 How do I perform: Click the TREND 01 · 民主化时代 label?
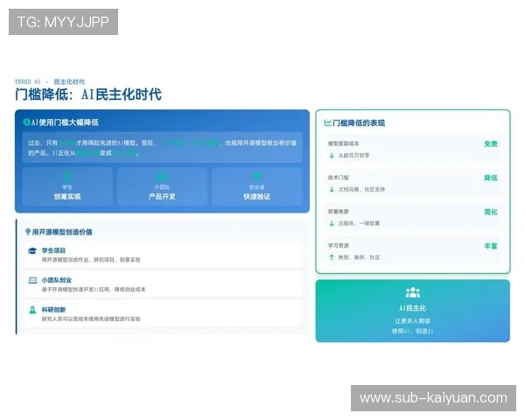tap(50, 81)
